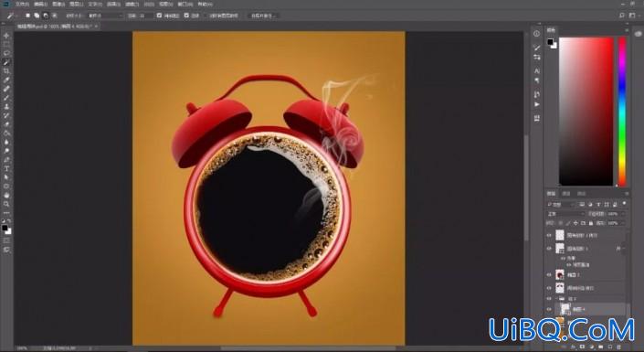The height and width of the screenshot is (352, 644).
Task: Hide the topmost layer via its eye
Action: (549, 235)
